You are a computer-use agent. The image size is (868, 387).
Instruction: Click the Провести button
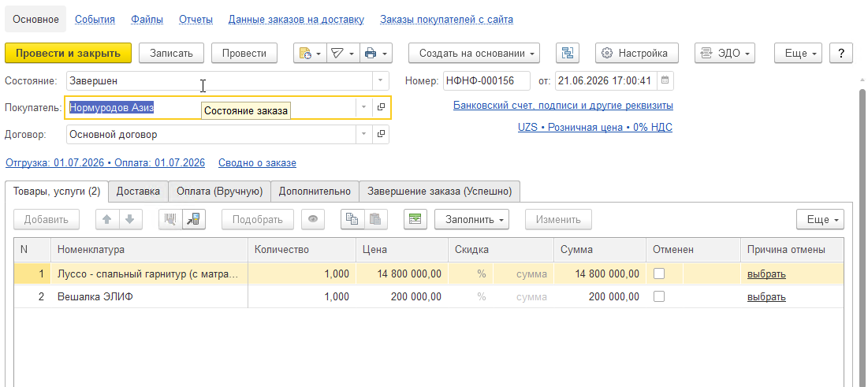[244, 53]
